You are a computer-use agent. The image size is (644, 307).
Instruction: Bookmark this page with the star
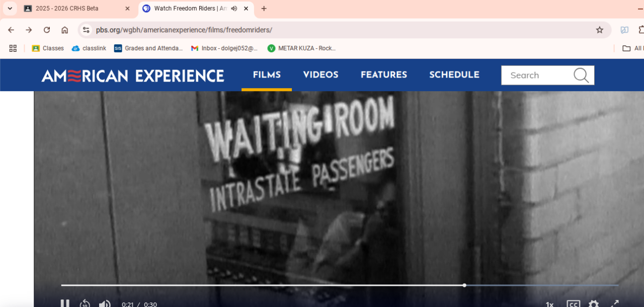click(600, 30)
